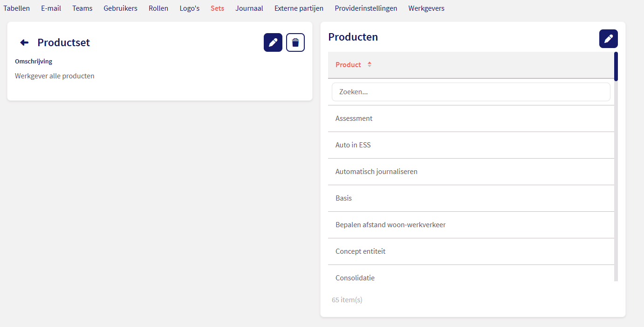
Task: Sort the Product column via sort arrows
Action: click(370, 65)
